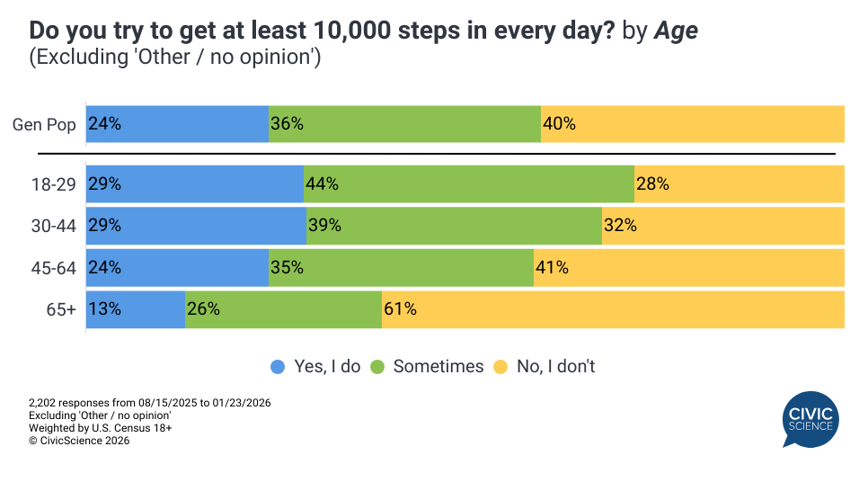Toggle the 'Sometimes' legend label
Screen dimensions: 868x482
click(438, 367)
